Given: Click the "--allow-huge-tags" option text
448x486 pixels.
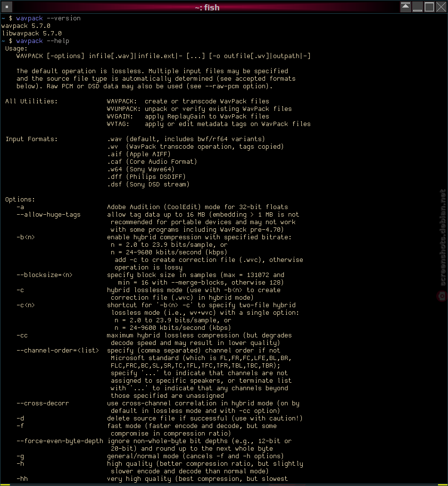Looking at the screenshot, I should (49, 215).
